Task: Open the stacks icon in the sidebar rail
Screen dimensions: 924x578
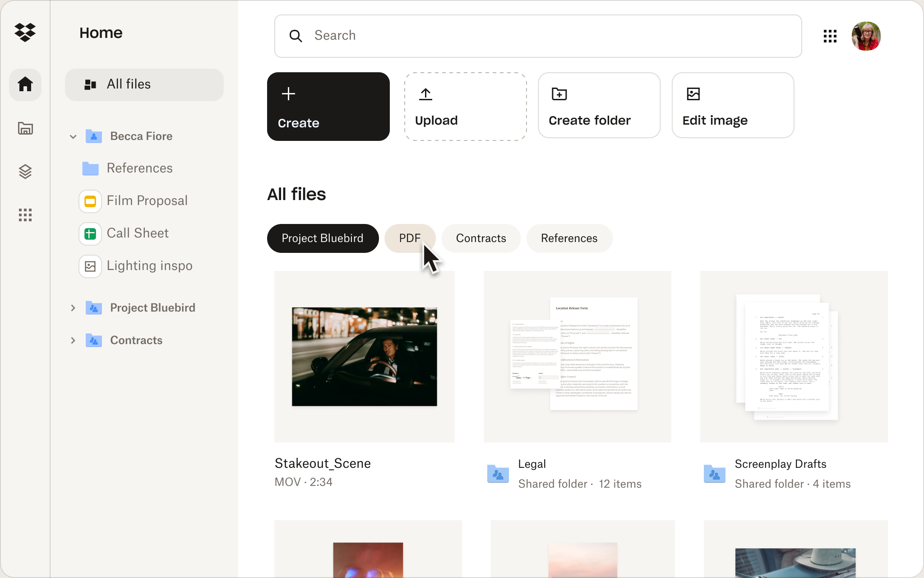Action: [x=26, y=171]
